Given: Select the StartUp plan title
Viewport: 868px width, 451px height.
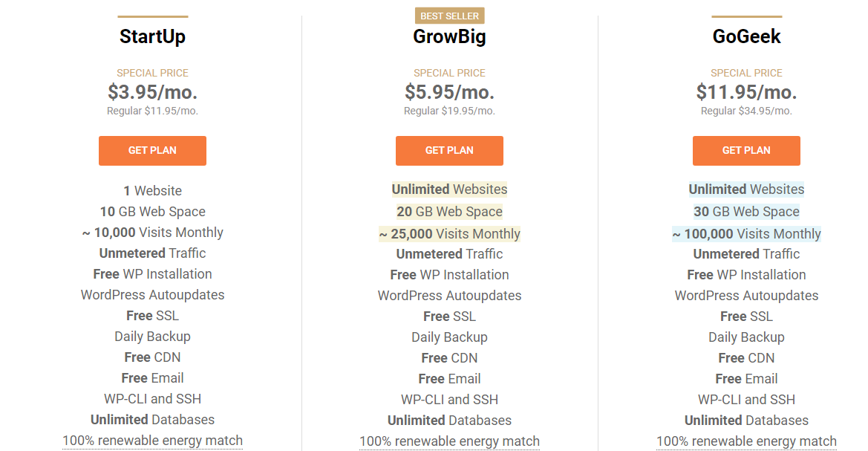Looking at the screenshot, I should tap(153, 36).
